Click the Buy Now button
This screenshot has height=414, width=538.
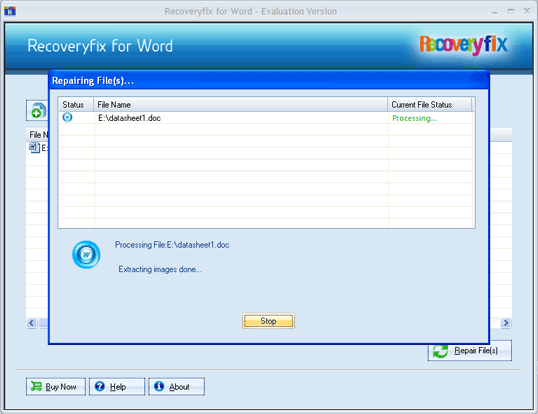point(56,387)
